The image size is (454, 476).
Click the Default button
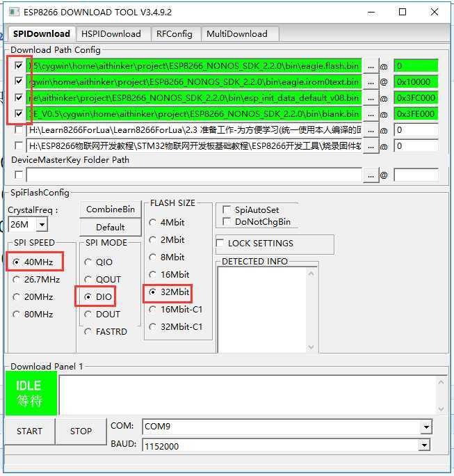[x=111, y=227]
